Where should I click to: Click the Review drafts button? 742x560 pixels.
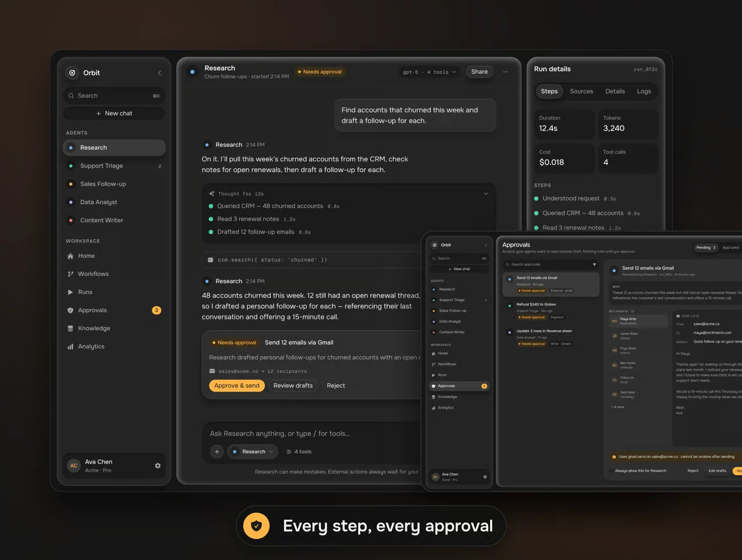pyautogui.click(x=293, y=386)
